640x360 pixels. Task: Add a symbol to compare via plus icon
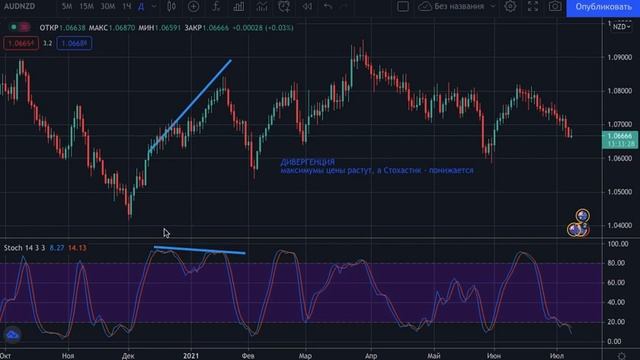pyautogui.click(x=193, y=6)
